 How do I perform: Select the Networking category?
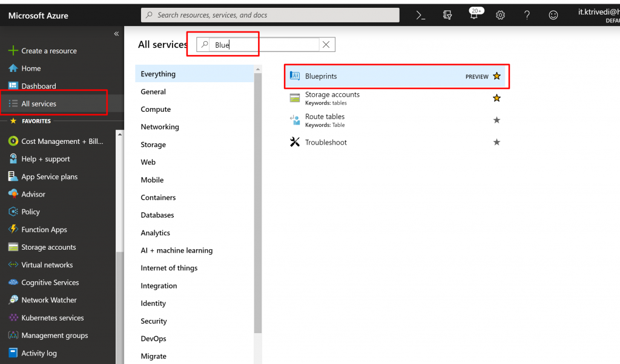[160, 127]
